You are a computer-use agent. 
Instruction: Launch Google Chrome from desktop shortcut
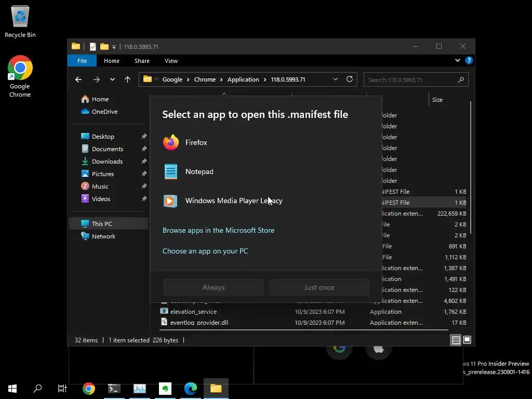pyautogui.click(x=20, y=76)
